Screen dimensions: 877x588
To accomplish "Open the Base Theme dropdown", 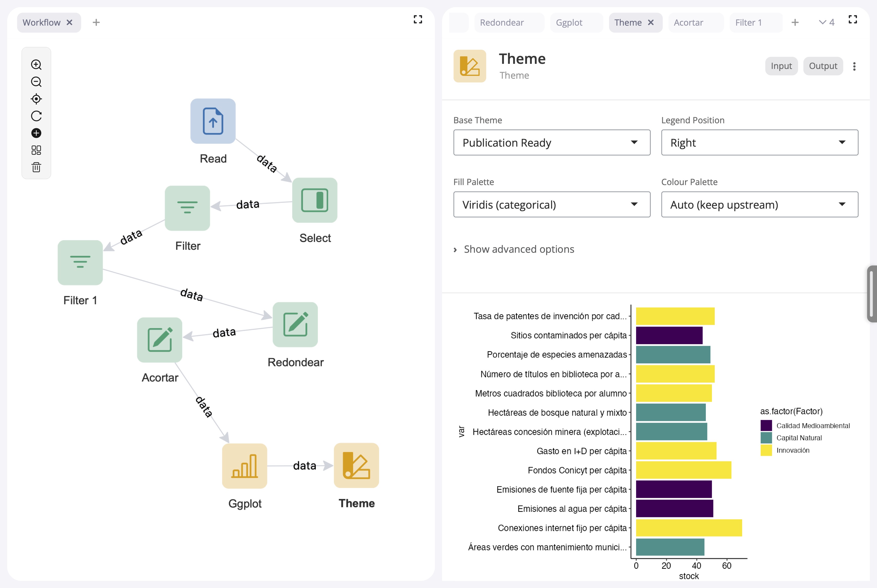I will [552, 143].
